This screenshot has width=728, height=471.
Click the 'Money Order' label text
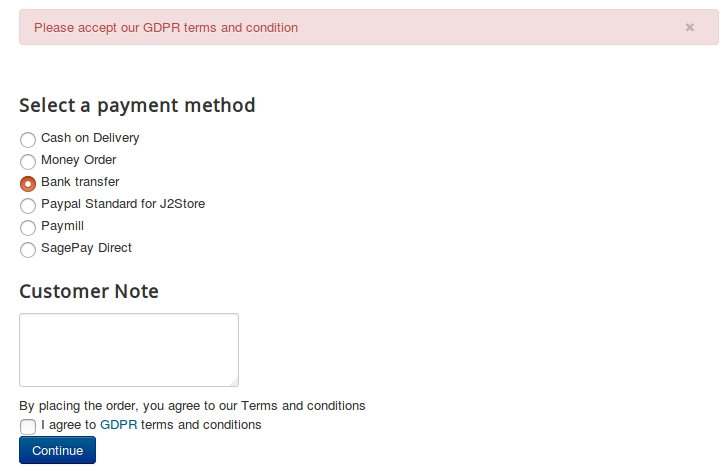[x=78, y=160]
